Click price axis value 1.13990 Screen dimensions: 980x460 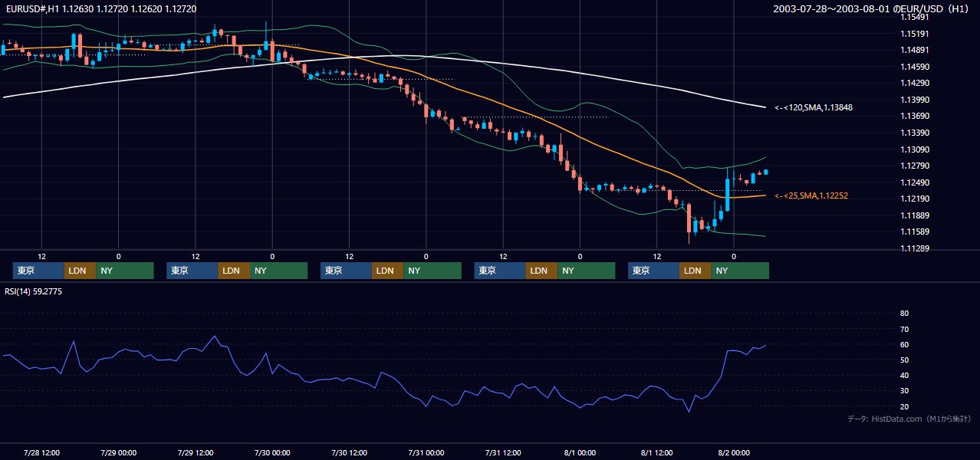(x=916, y=100)
